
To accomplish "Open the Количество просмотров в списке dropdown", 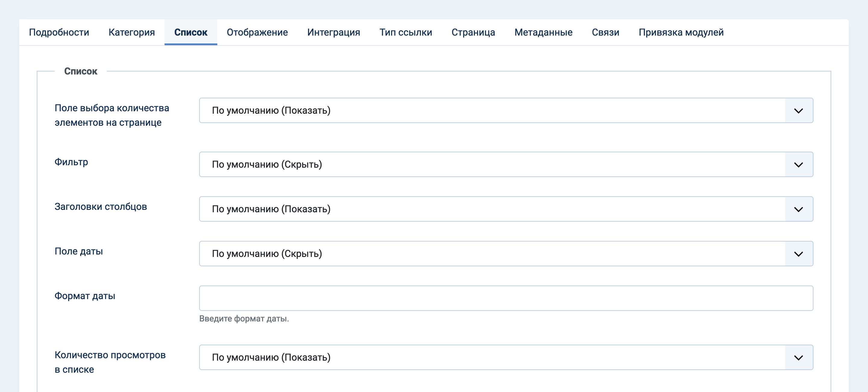I will point(506,357).
